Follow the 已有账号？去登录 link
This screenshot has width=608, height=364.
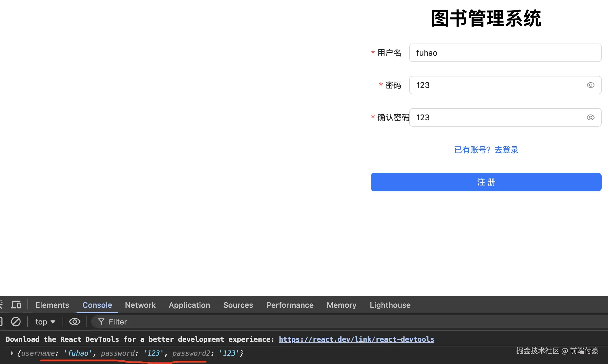(486, 150)
